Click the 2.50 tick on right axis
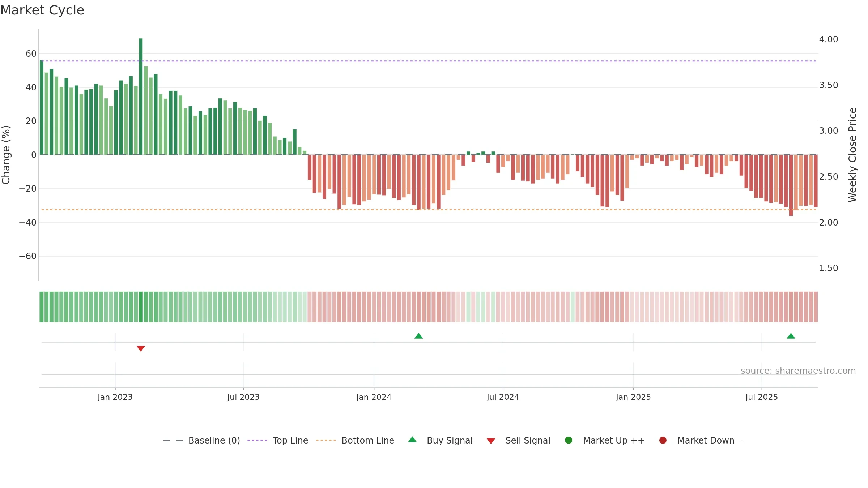Image resolution: width=868 pixels, height=488 pixels. [829, 176]
